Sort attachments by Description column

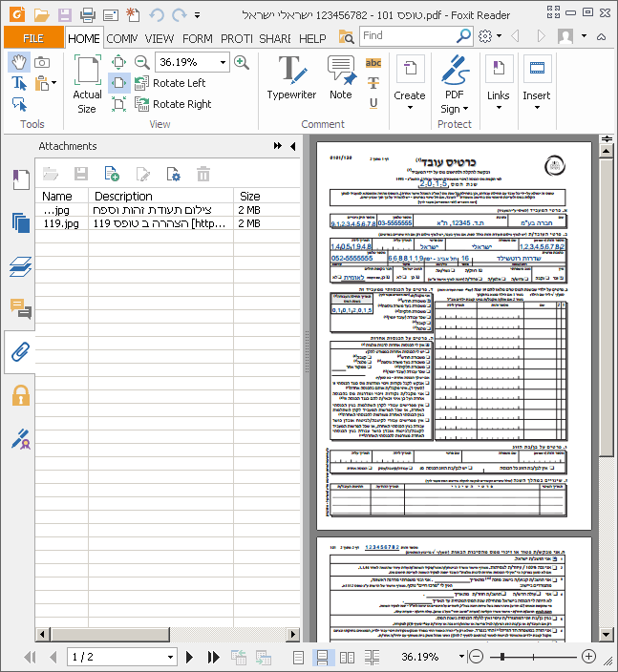click(x=160, y=196)
